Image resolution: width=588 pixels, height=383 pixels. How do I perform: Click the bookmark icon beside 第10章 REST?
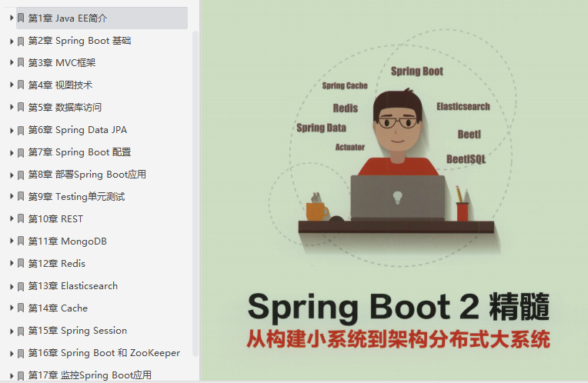pyautogui.click(x=21, y=219)
